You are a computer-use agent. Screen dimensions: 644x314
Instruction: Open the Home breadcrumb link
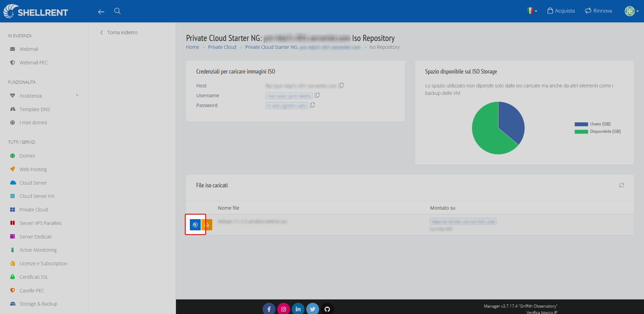(193, 47)
